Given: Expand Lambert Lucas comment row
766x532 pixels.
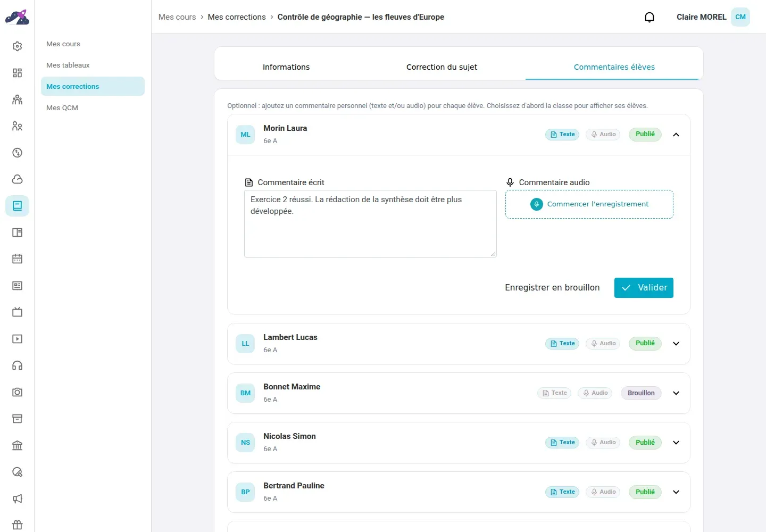Looking at the screenshot, I should [x=676, y=344].
